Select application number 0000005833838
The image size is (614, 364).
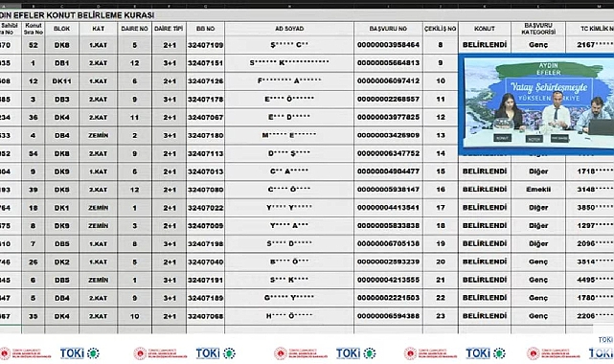pyautogui.click(x=388, y=226)
